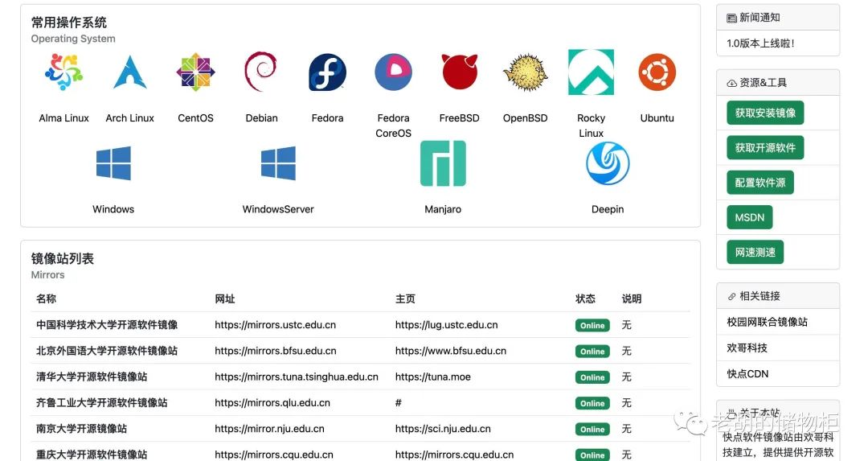Select 中国科学技术大学开源软件镜像 row name
The height and width of the screenshot is (461, 868).
tap(107, 325)
